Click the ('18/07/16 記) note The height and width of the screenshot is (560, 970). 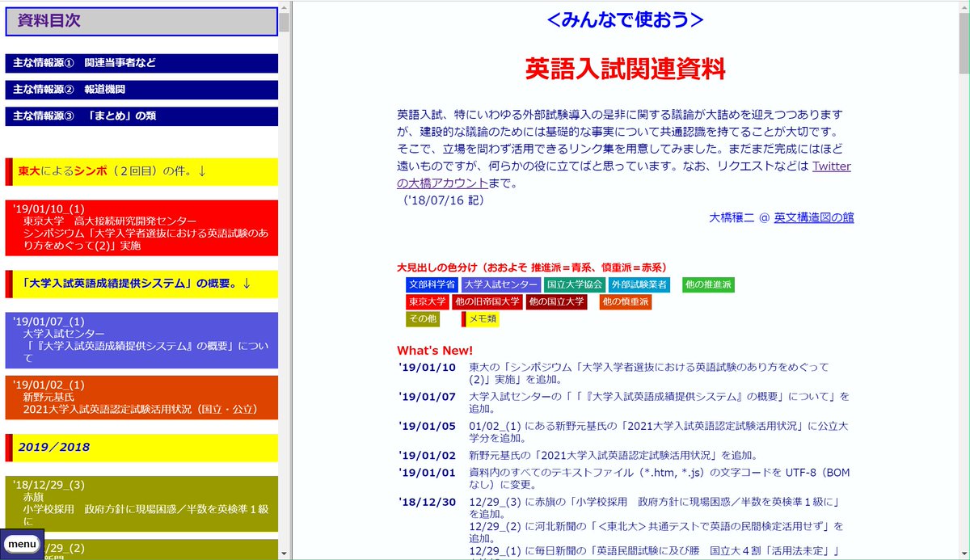pyautogui.click(x=442, y=200)
